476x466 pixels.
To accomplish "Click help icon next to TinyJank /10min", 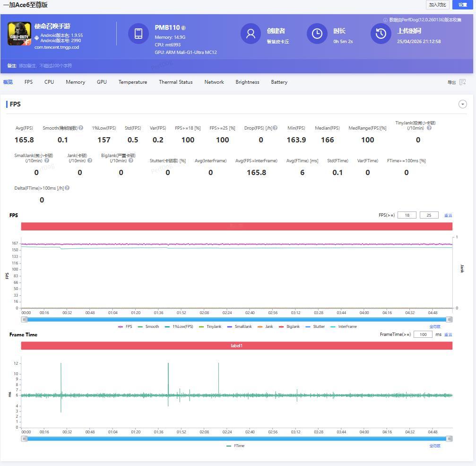I will [x=429, y=128].
